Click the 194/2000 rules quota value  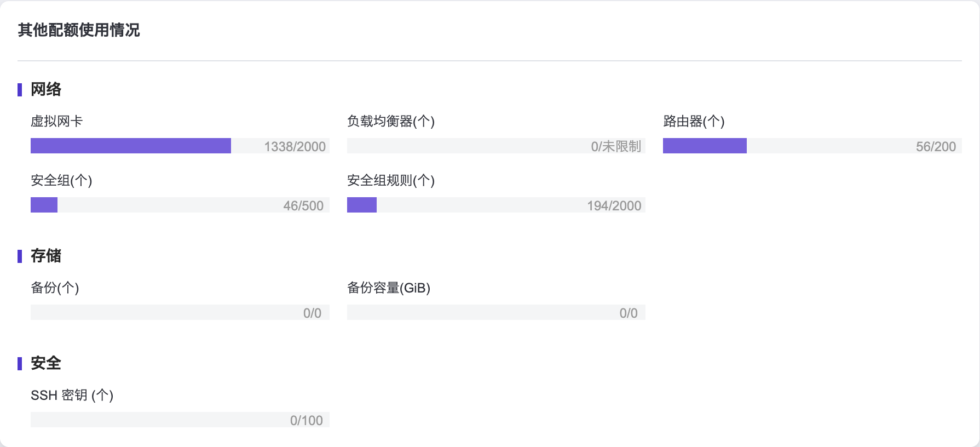click(x=614, y=206)
